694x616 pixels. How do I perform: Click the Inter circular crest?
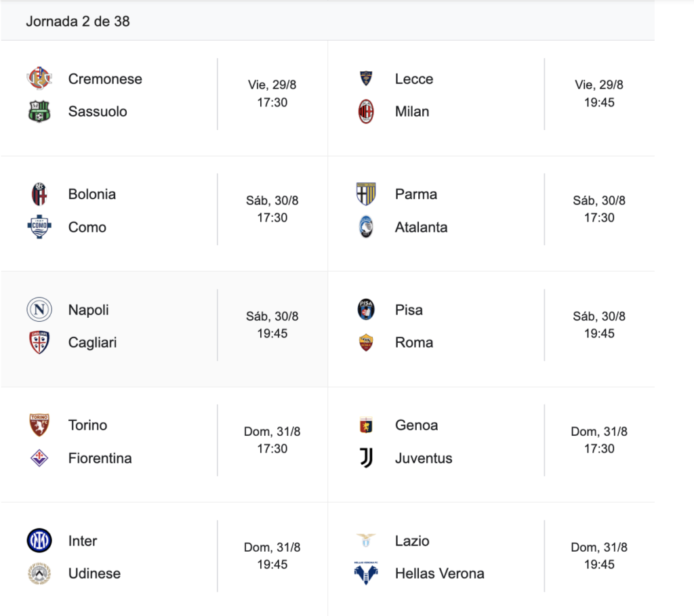click(x=39, y=540)
